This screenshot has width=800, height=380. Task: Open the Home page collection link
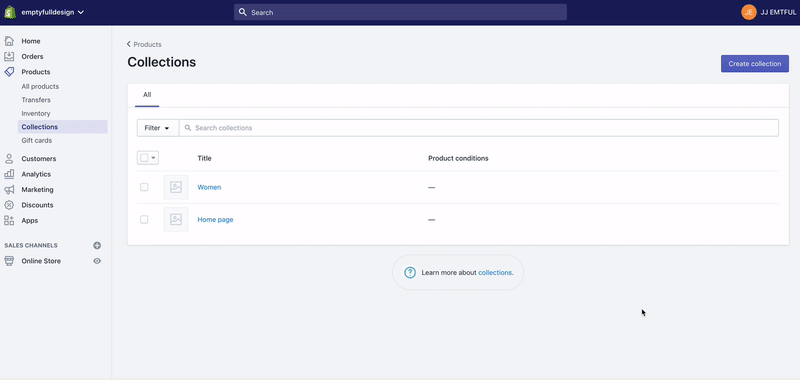215,219
